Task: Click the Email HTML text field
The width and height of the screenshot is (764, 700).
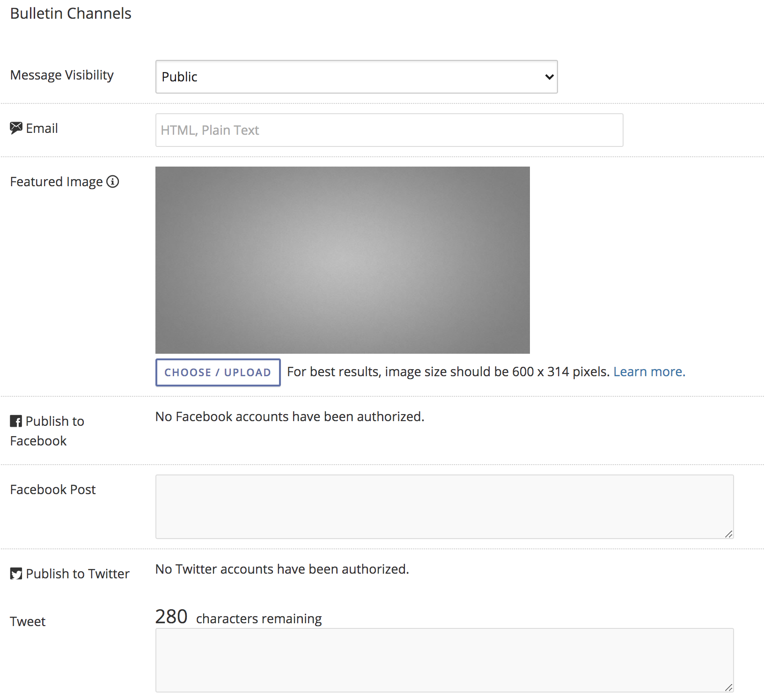Action: point(389,130)
